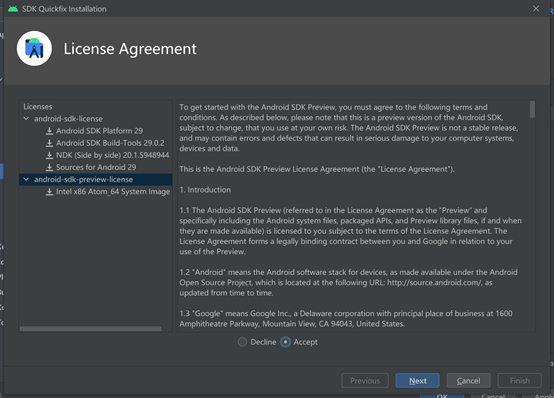Click the License Agreement title heading
554x398 pixels.
pyautogui.click(x=130, y=49)
